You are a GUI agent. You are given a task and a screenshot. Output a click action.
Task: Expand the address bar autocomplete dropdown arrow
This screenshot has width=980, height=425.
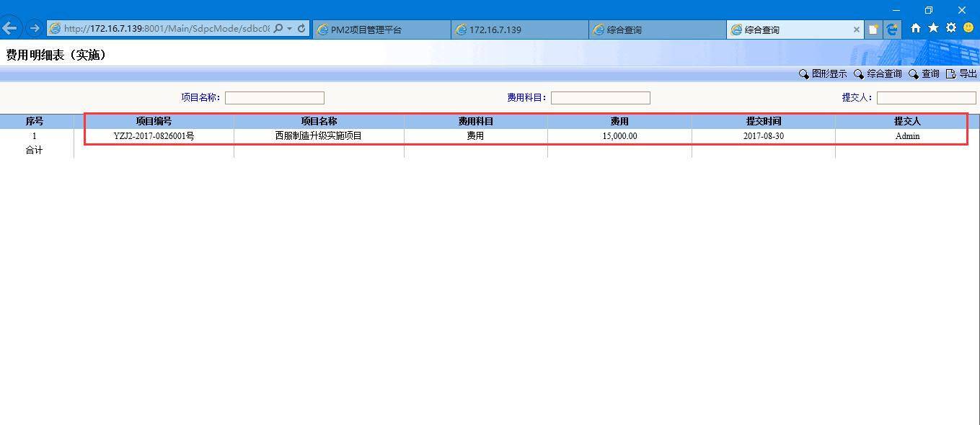click(x=290, y=29)
